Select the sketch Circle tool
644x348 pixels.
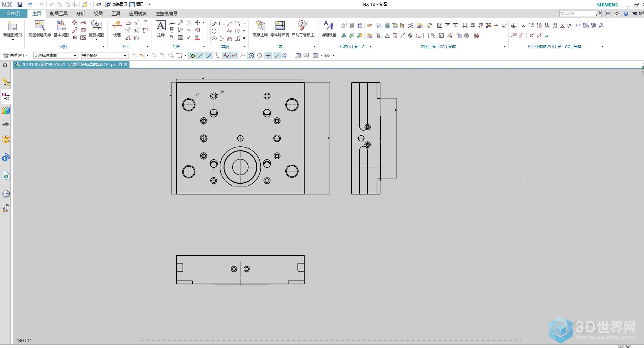click(214, 31)
